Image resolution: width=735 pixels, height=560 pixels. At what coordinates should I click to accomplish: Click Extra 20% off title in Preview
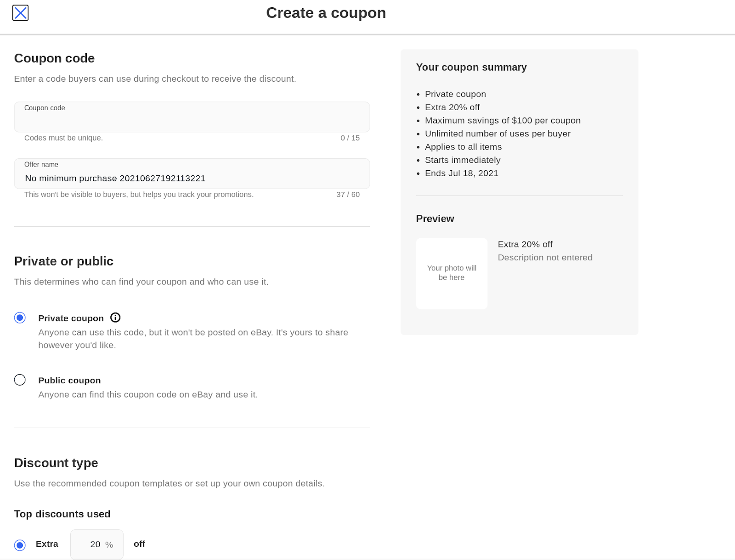click(525, 244)
